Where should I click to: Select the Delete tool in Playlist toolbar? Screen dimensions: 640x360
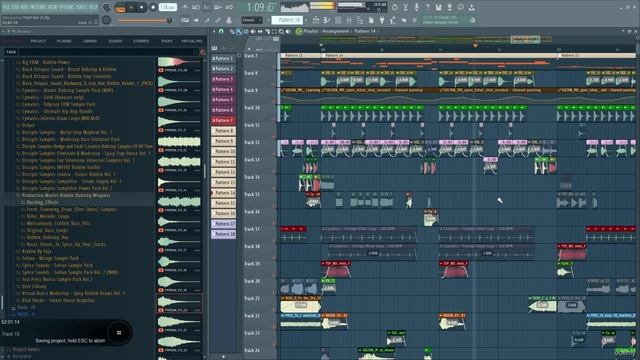[246, 31]
